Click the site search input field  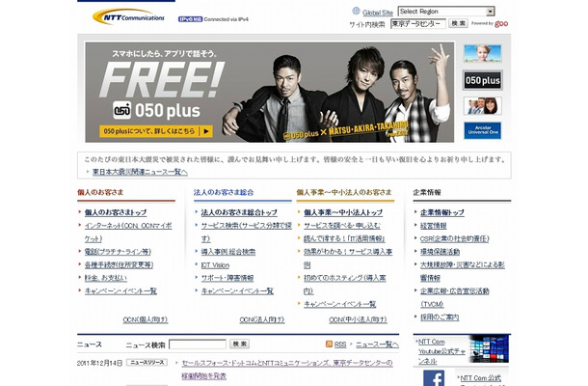click(x=418, y=24)
